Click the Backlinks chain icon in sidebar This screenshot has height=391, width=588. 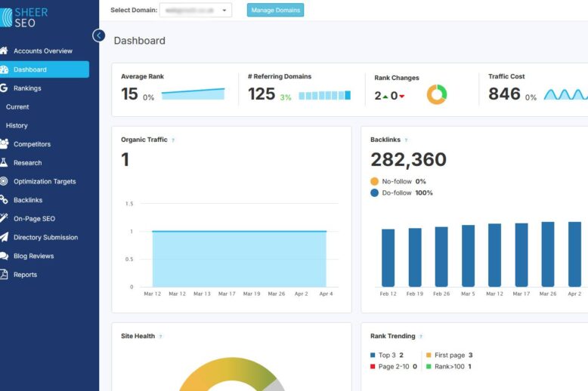tap(4, 200)
